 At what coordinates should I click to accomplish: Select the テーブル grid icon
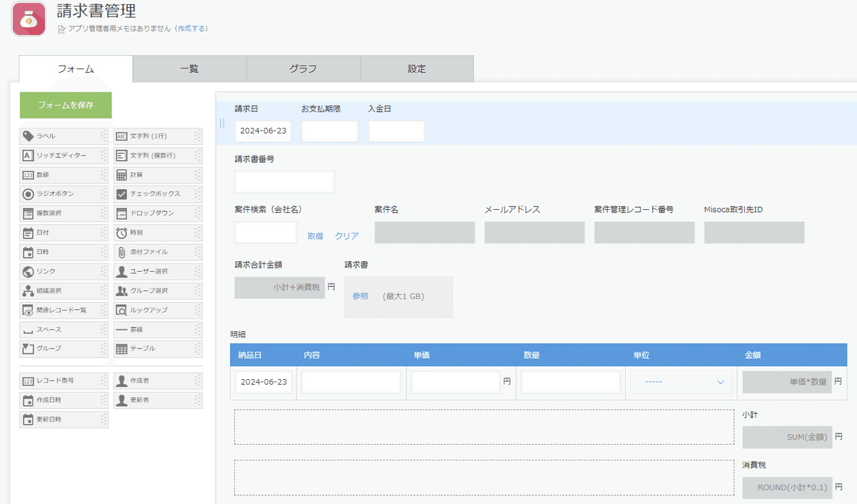point(121,348)
